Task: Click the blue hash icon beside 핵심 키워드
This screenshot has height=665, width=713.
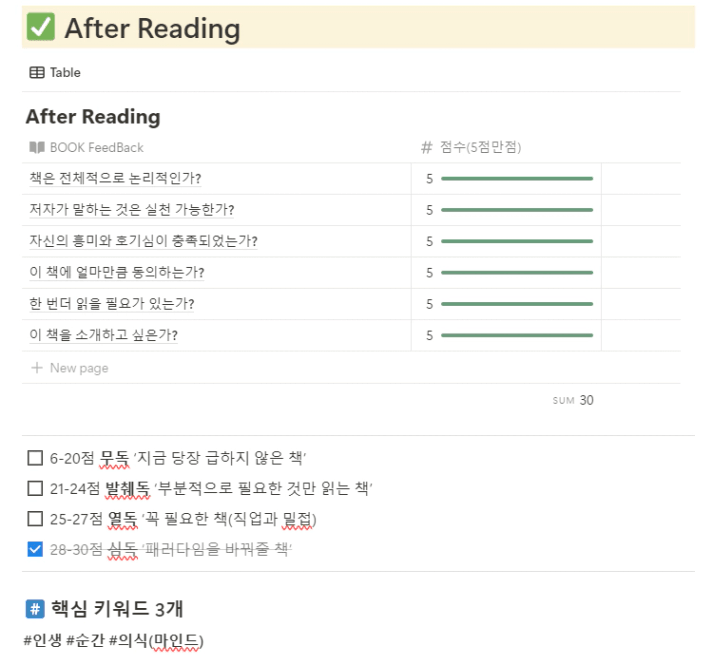Action: pyautogui.click(x=35, y=609)
